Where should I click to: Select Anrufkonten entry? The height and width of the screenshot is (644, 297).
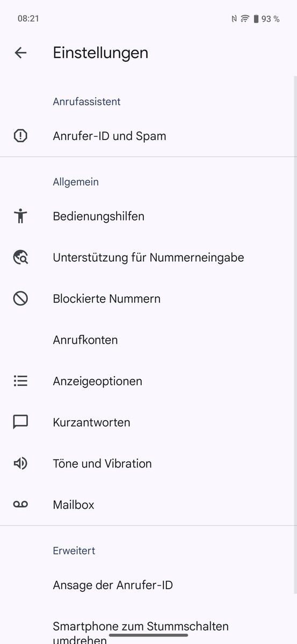coord(148,340)
